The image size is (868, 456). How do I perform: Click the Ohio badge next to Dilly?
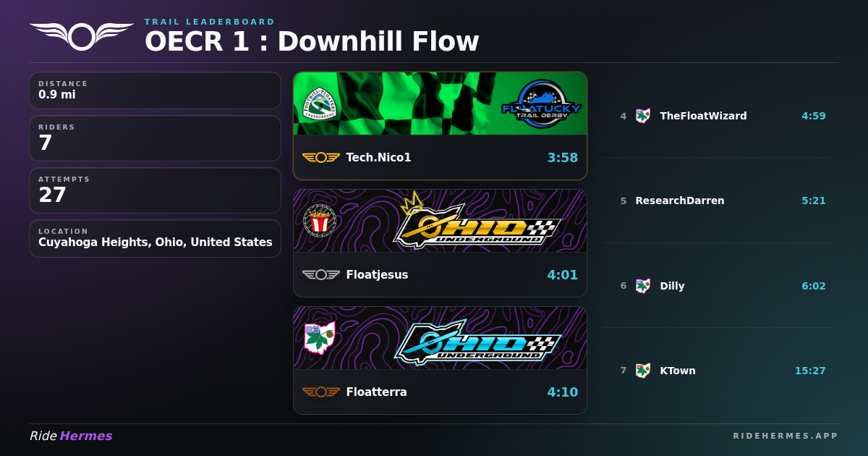pyautogui.click(x=643, y=286)
